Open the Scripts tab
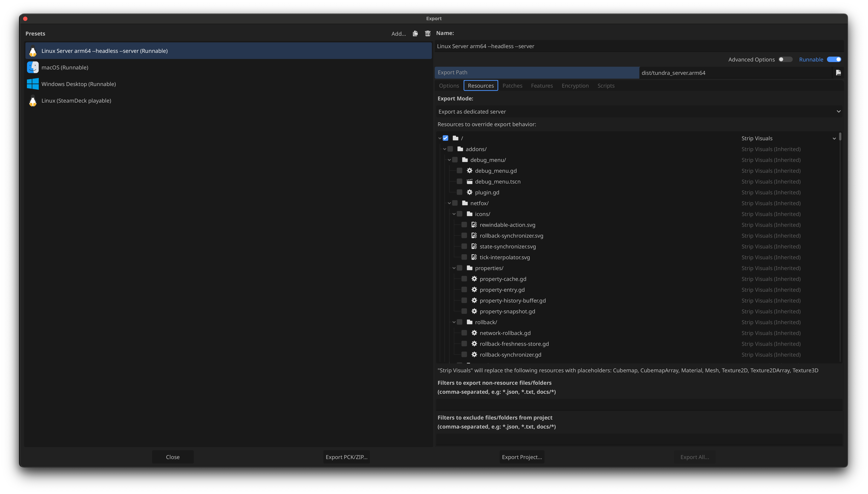Screen dimensions: 868x494 pyautogui.click(x=606, y=86)
